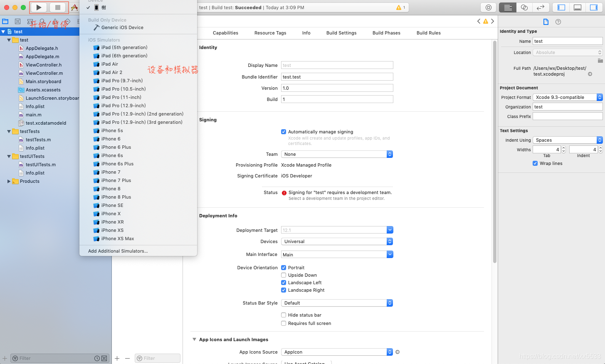
Task: Disable Landscape Right orientation
Action: point(284,290)
